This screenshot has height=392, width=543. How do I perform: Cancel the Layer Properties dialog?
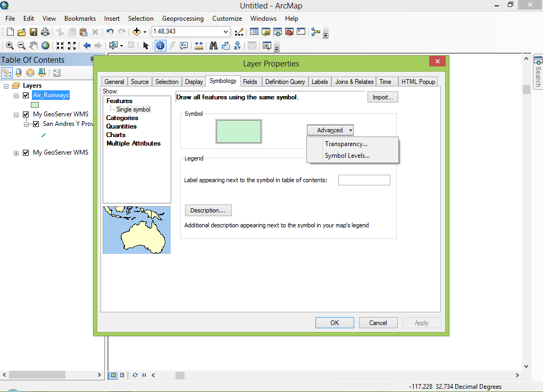click(378, 323)
